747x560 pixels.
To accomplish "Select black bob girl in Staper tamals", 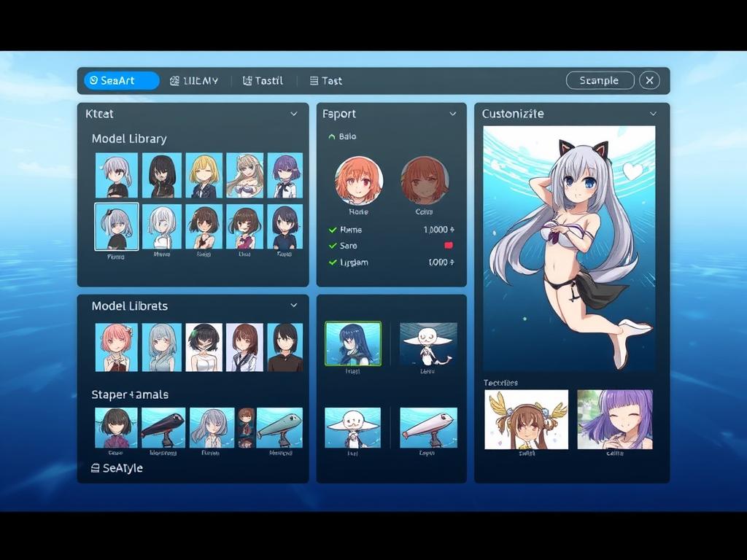I will tap(116, 427).
